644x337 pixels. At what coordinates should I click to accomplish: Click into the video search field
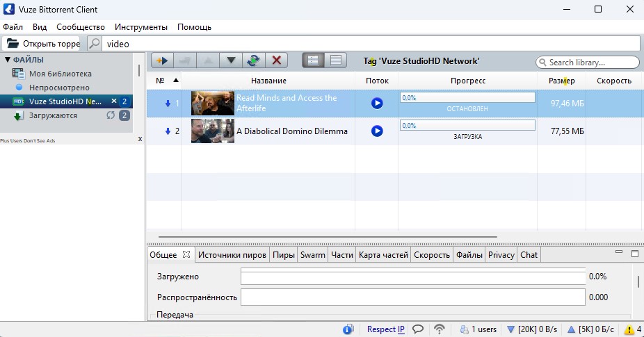pos(371,44)
